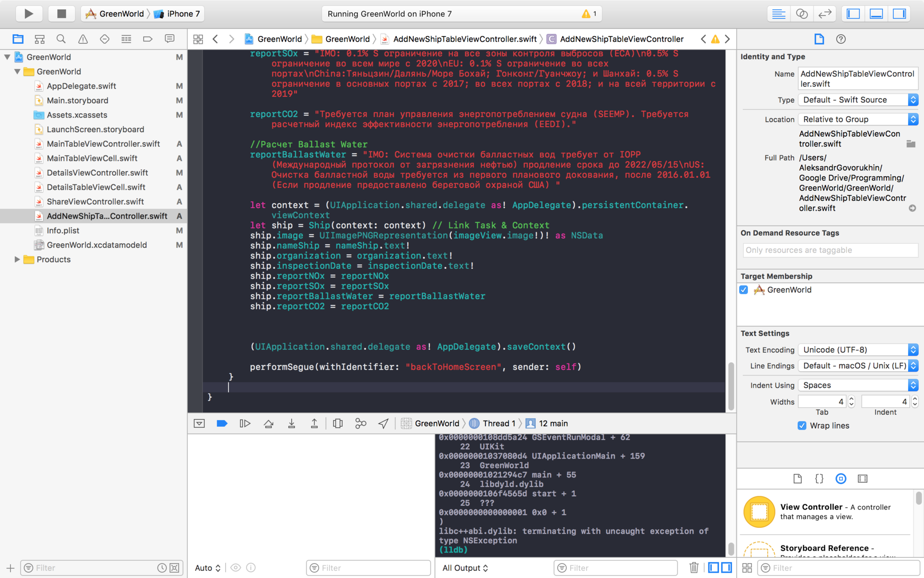Open GreenWorld.xcdatamodeld file

pos(96,245)
